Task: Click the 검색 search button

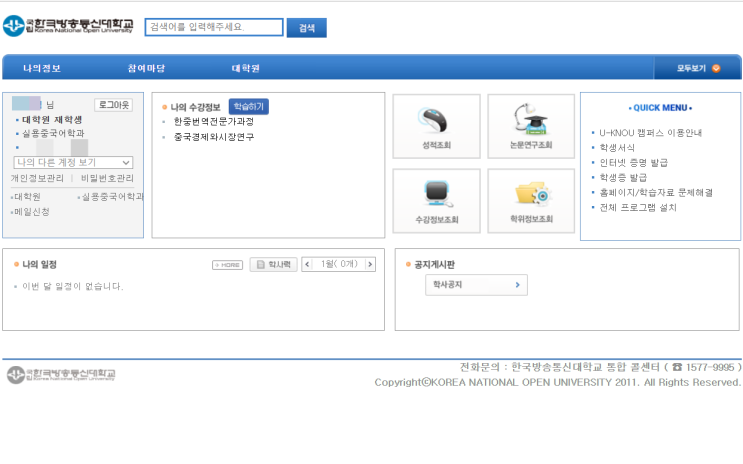Action: tap(307, 28)
